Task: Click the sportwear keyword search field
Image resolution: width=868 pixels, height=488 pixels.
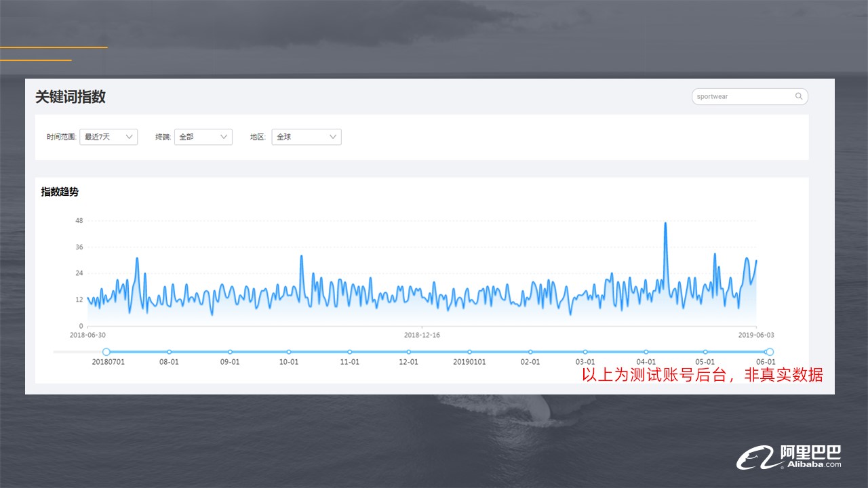Action: pyautogui.click(x=750, y=96)
